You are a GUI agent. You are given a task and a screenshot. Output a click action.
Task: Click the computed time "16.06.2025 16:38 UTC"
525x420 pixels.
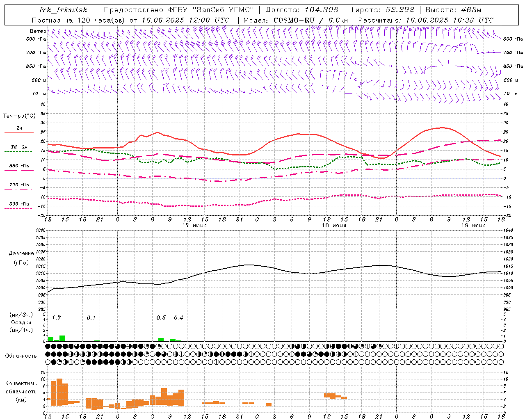(450, 20)
